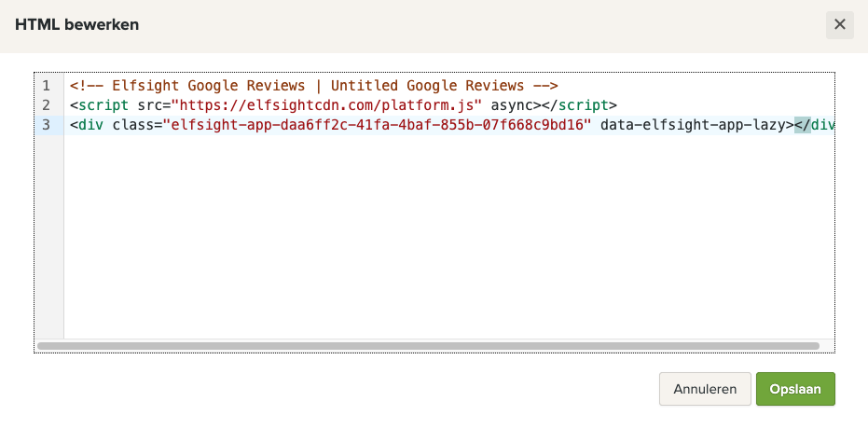Click the data-elfsight-app-lazy attribute
868x443 pixels.
(692, 125)
